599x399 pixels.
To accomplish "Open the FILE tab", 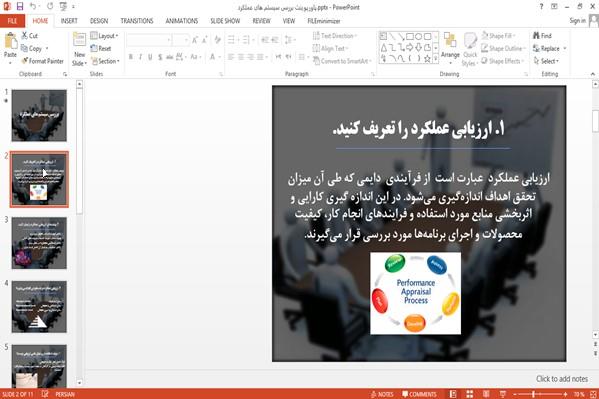I will point(12,21).
